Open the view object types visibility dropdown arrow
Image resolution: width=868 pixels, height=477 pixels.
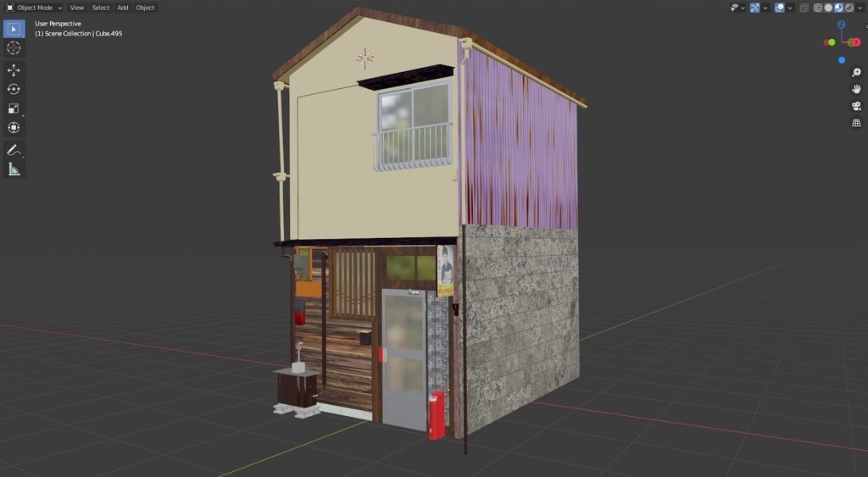743,8
